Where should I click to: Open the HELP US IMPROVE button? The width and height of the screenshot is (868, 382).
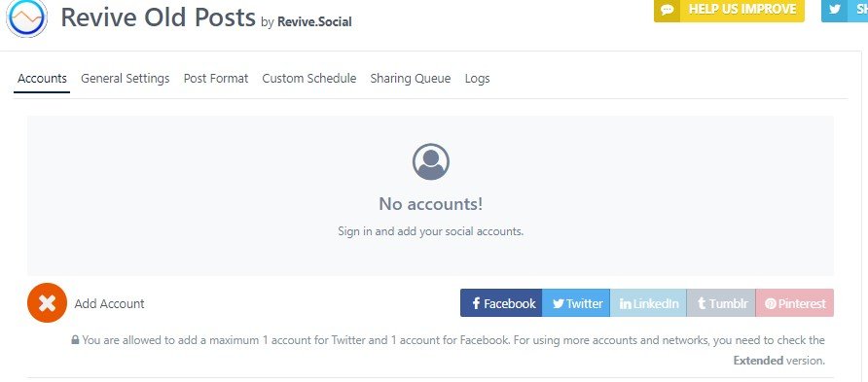pyautogui.click(x=729, y=10)
